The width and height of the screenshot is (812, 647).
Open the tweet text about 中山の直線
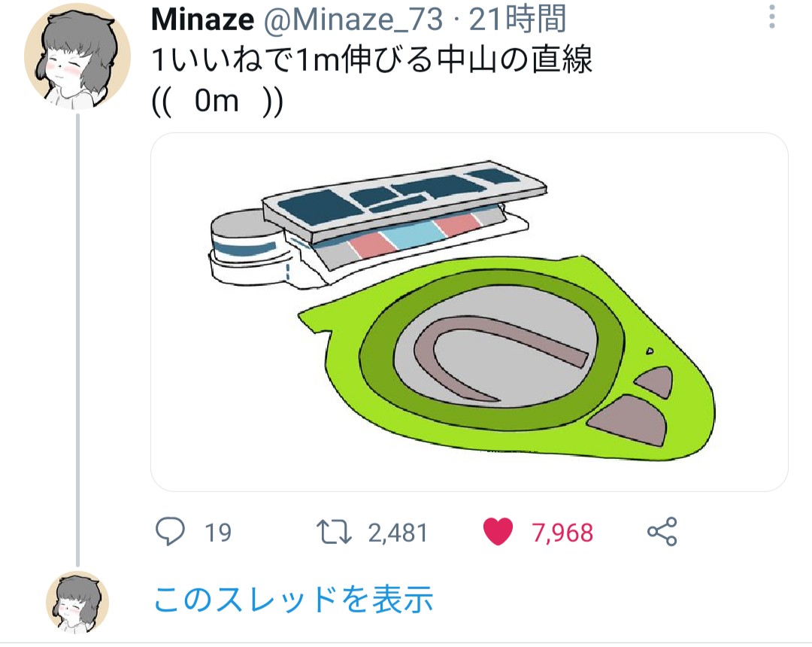[372, 60]
